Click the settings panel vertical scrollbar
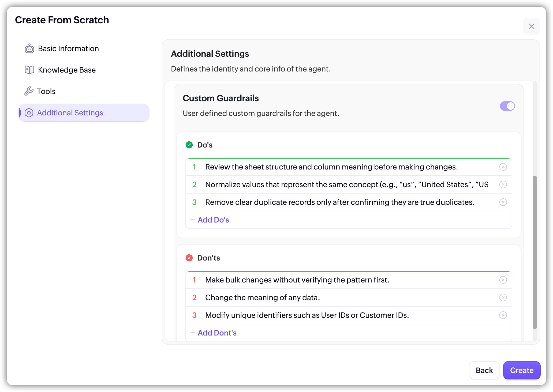This screenshot has height=392, width=553. (x=535, y=252)
